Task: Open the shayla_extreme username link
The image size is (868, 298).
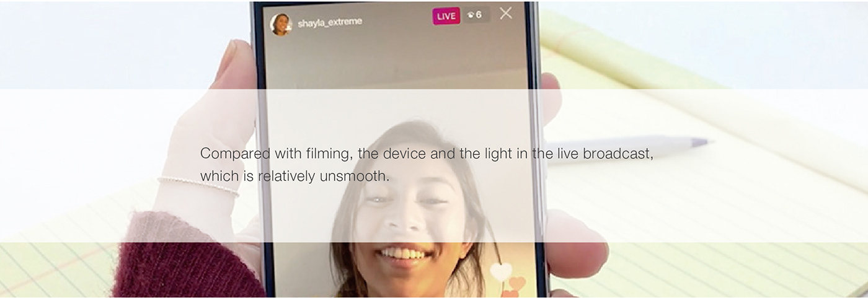Action: 329,23
